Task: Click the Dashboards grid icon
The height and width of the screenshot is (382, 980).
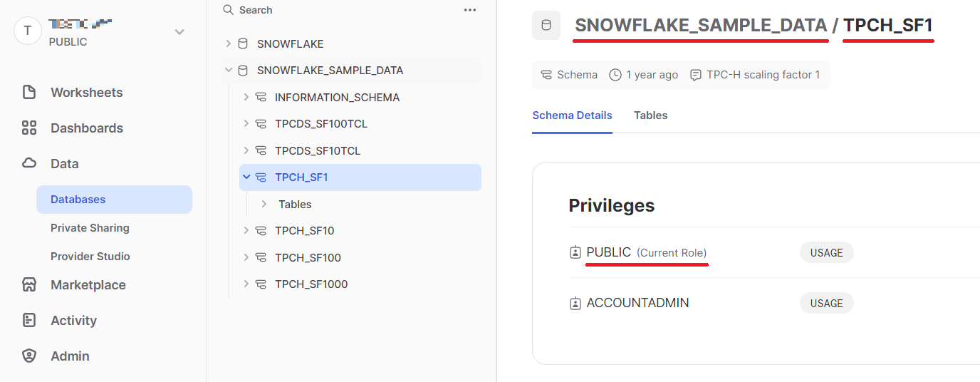Action: tap(29, 128)
